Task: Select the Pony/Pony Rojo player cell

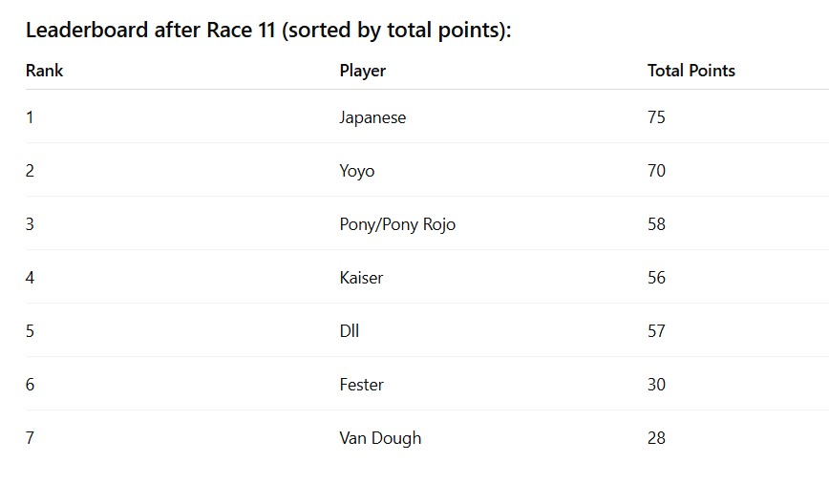Action: tap(397, 224)
